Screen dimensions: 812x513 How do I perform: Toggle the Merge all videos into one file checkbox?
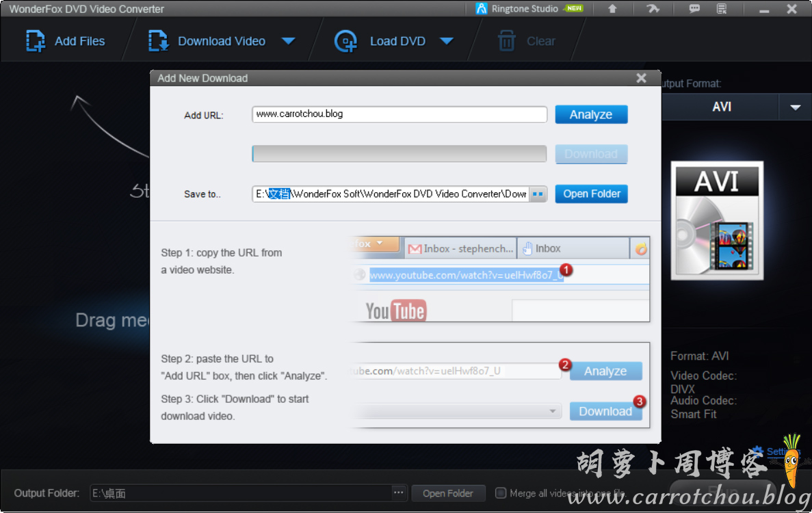tap(500, 492)
